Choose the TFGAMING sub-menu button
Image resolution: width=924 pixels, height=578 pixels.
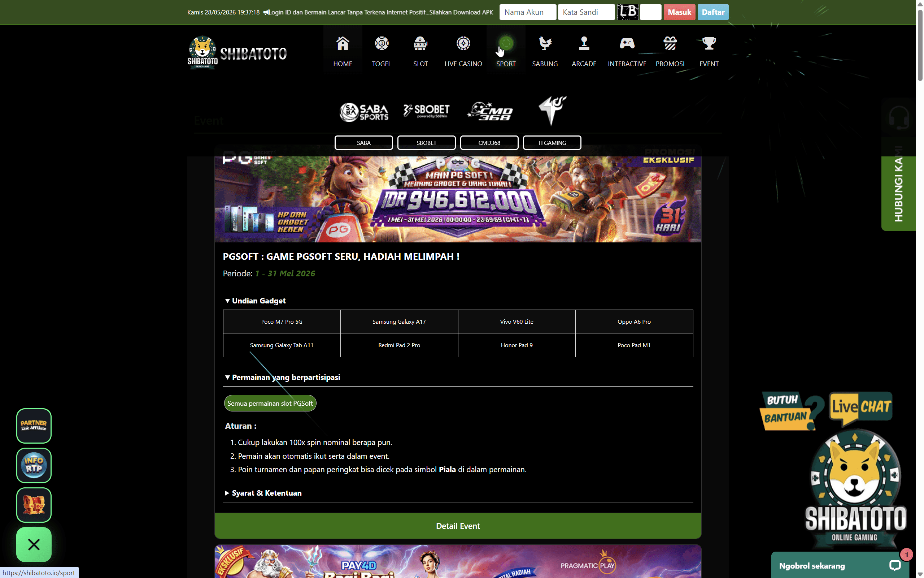(x=552, y=143)
